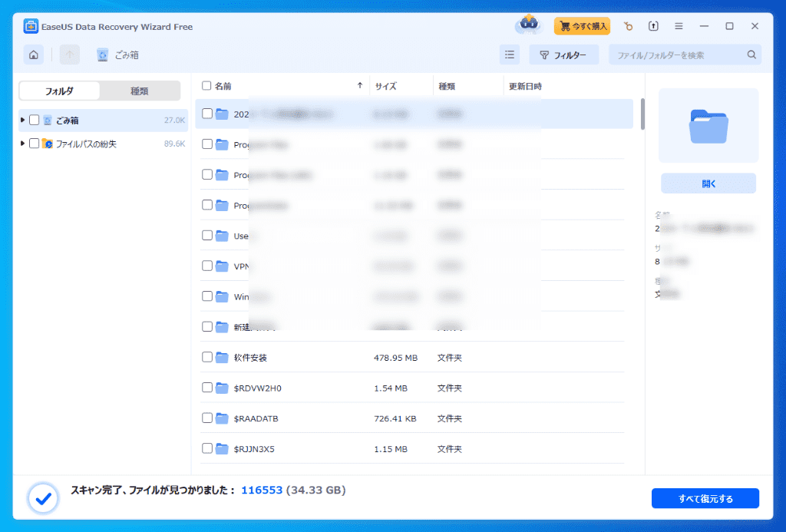Screen dimensions: 786x532
Task: Select the $RAADATB folder name
Action: tap(256, 418)
